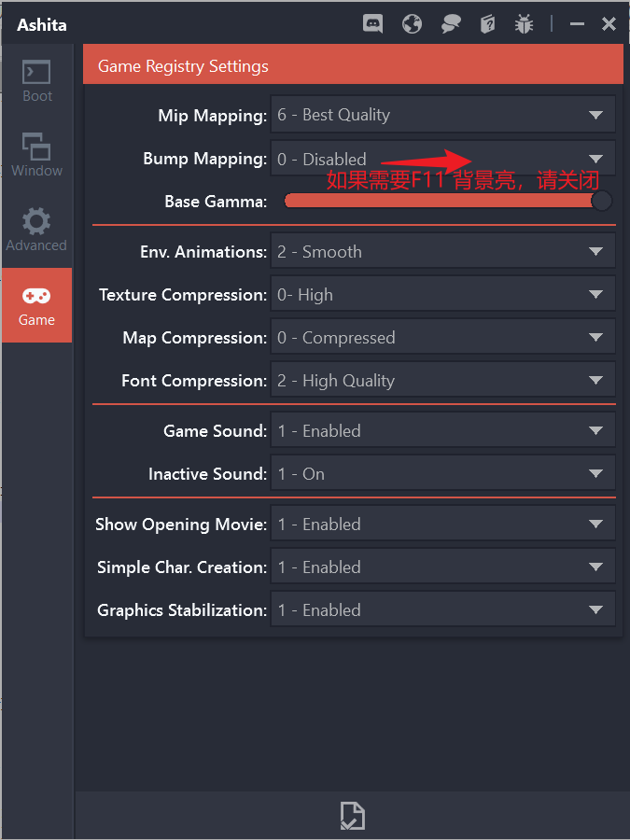The width and height of the screenshot is (630, 840).
Task: Open the Texture Compression dropdown
Action: 442,295
